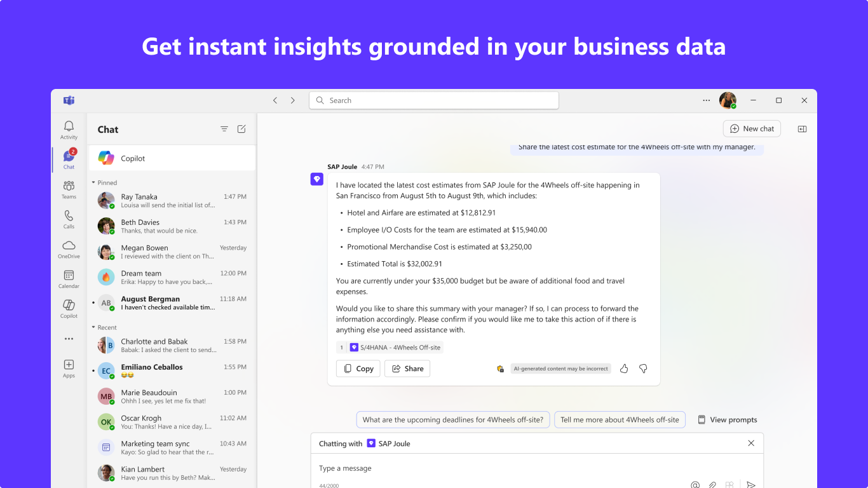Ask about upcoming deadlines for 4Wheels off-site
868x488 pixels.
[x=452, y=419]
